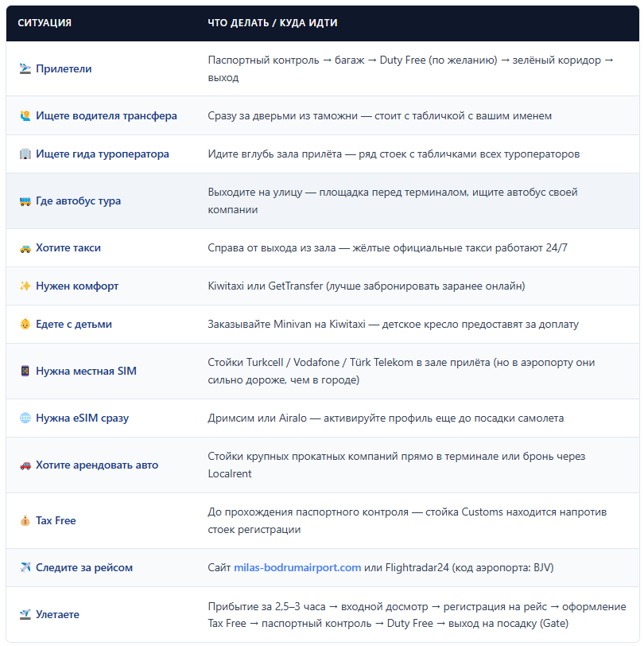Click the red car icon beside Хотите арендовать авто
This screenshot has height=646, width=644.
coord(25,465)
